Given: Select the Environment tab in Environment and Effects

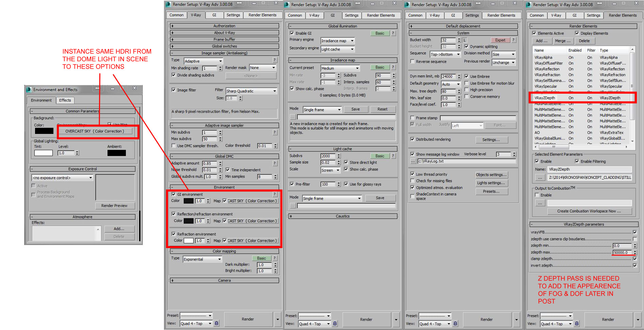Looking at the screenshot, I should coord(41,100).
